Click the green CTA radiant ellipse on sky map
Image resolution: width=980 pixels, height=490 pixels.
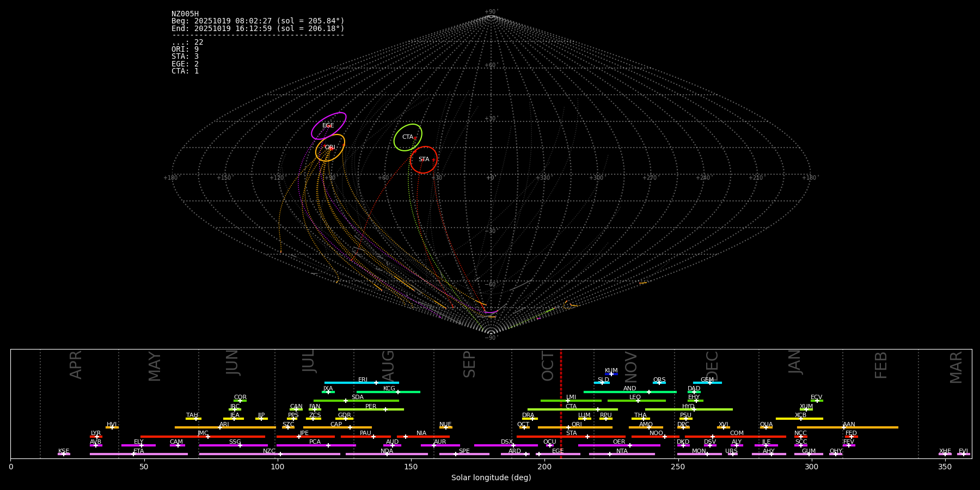(408, 137)
